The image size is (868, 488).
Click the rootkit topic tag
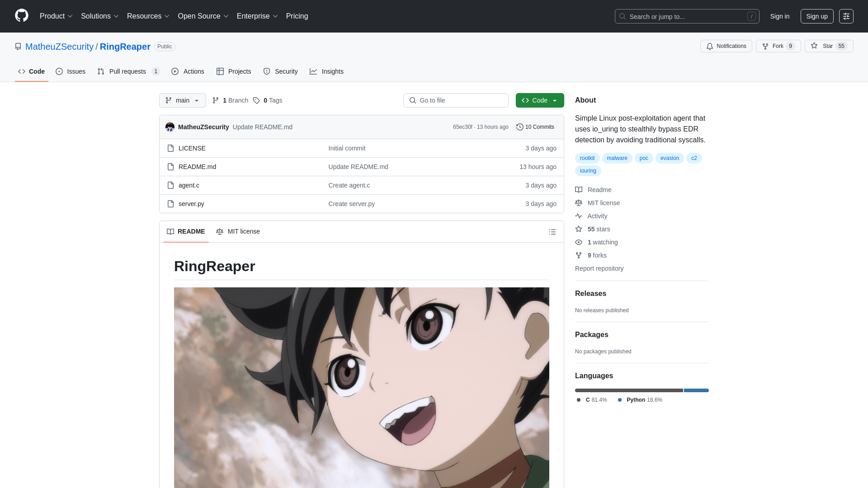click(x=587, y=158)
